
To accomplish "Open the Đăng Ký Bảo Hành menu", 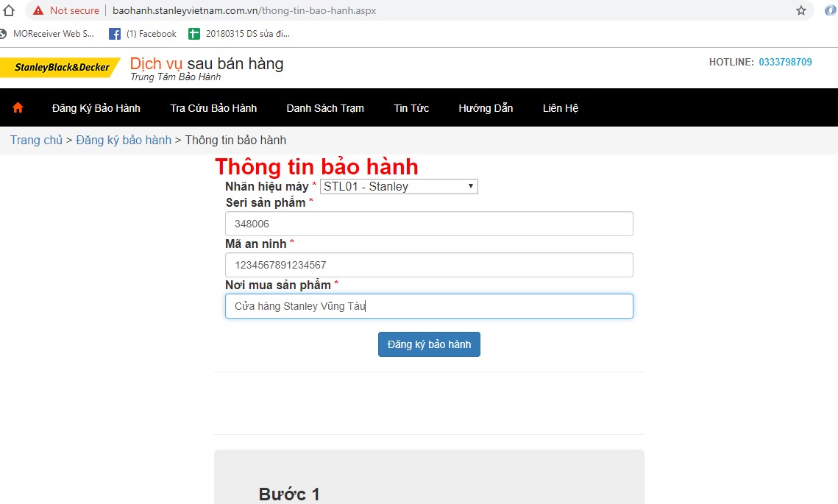I will [96, 108].
